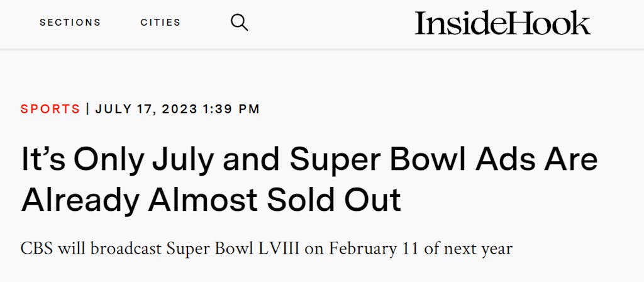The width and height of the screenshot is (644, 282).
Task: Open the SECTIONS menu
Action: click(70, 23)
